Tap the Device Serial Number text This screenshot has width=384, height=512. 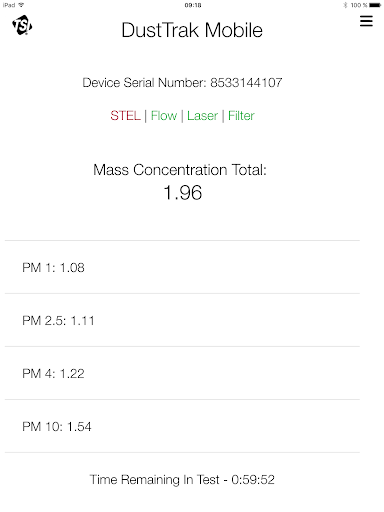(x=182, y=82)
